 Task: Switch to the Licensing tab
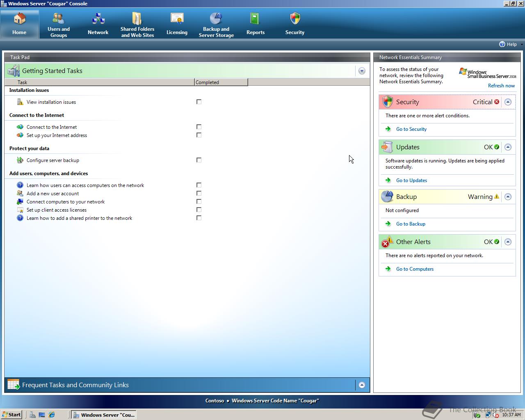point(177,24)
